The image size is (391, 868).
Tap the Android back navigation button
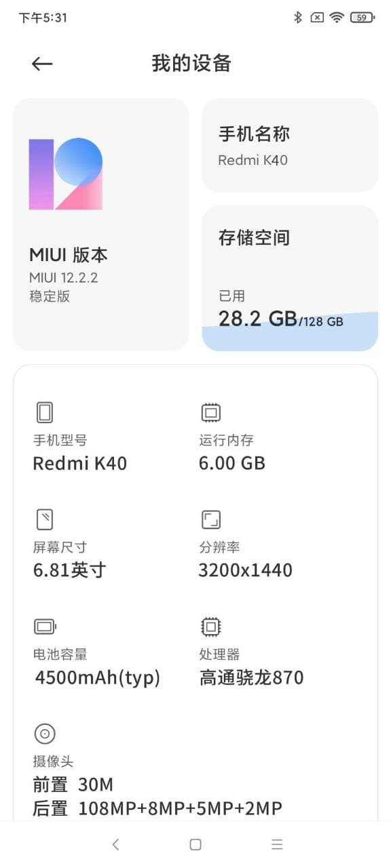pyautogui.click(x=115, y=844)
